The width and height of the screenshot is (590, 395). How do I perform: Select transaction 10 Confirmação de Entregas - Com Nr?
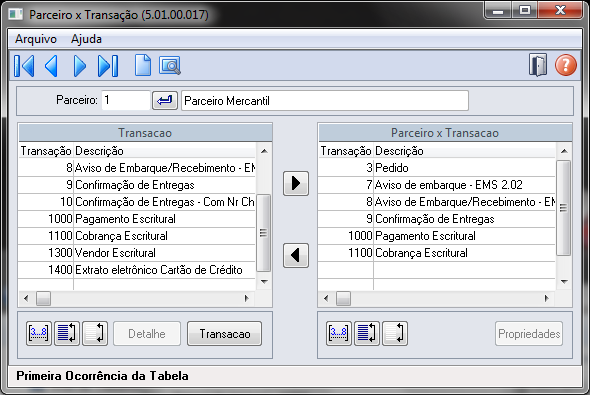[137, 202]
